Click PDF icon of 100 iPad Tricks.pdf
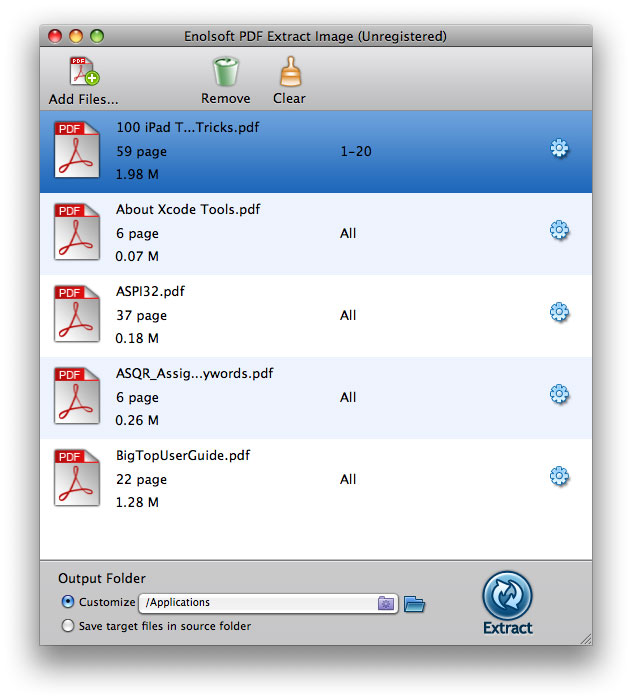 77,150
